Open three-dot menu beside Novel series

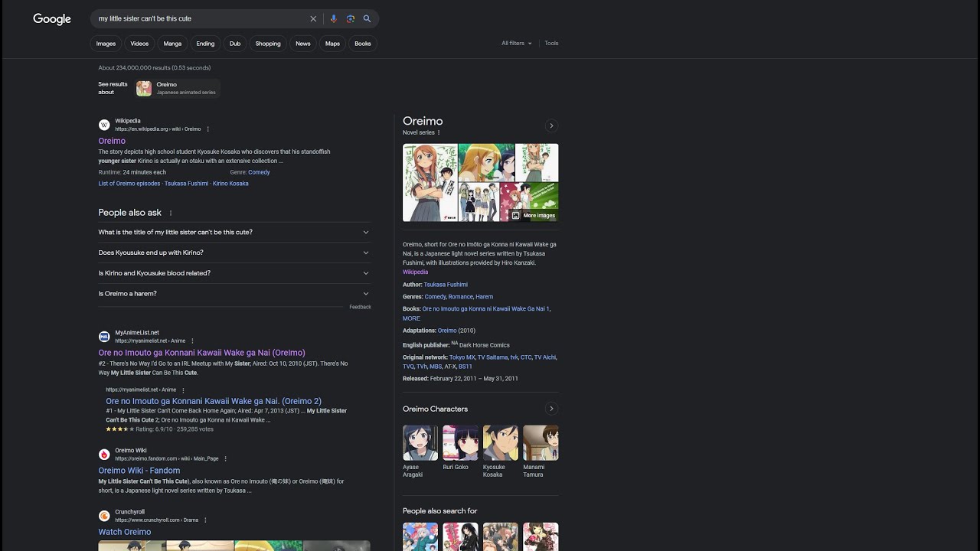(x=439, y=133)
